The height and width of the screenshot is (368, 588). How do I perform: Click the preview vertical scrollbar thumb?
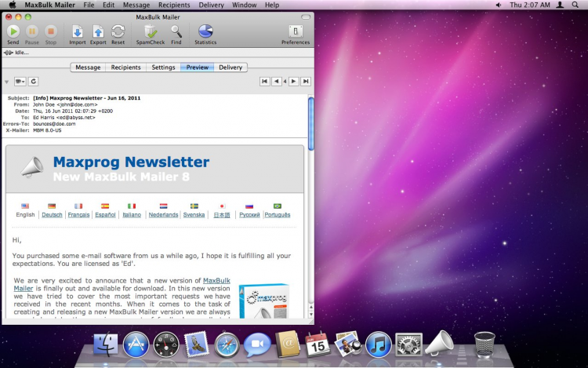tap(311, 123)
